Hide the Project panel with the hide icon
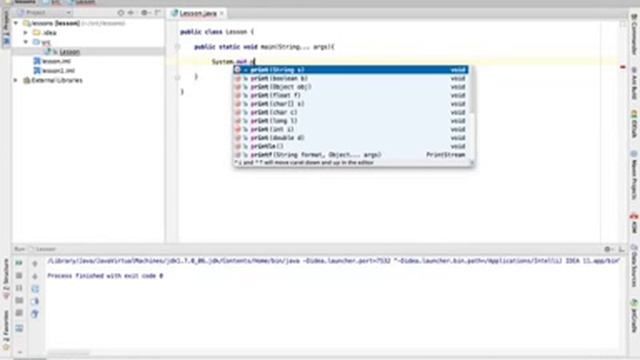The image size is (640, 360). point(157,13)
